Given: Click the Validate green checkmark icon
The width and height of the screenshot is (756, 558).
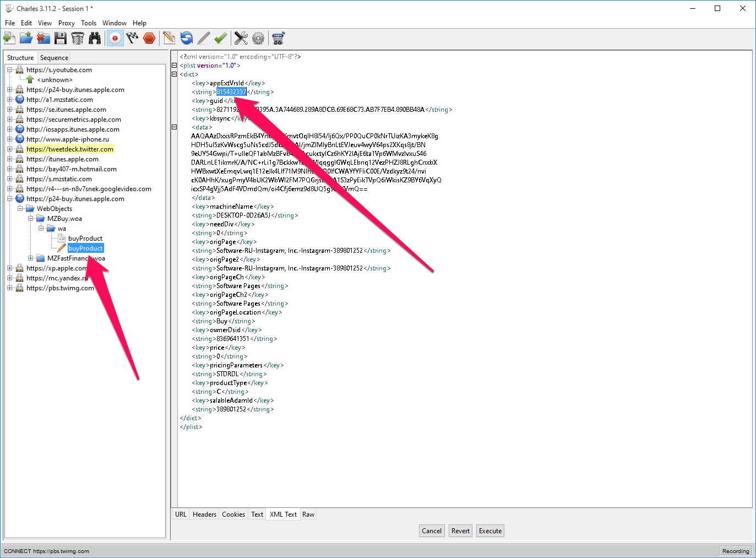Looking at the screenshot, I should tap(221, 38).
